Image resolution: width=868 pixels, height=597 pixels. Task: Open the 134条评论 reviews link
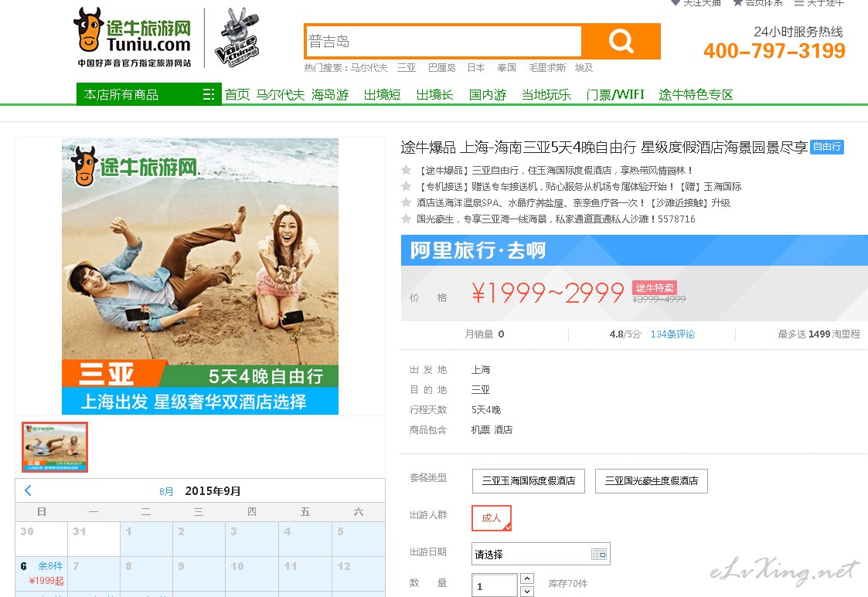672,334
